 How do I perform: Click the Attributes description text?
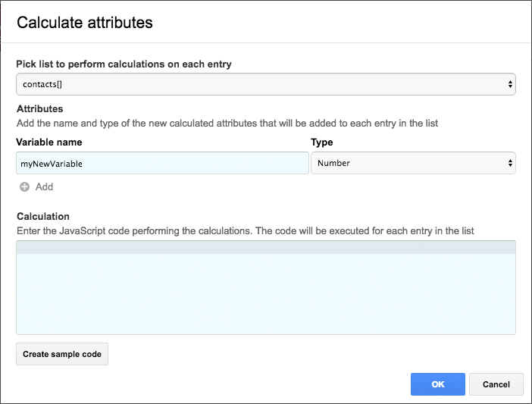[x=227, y=123]
